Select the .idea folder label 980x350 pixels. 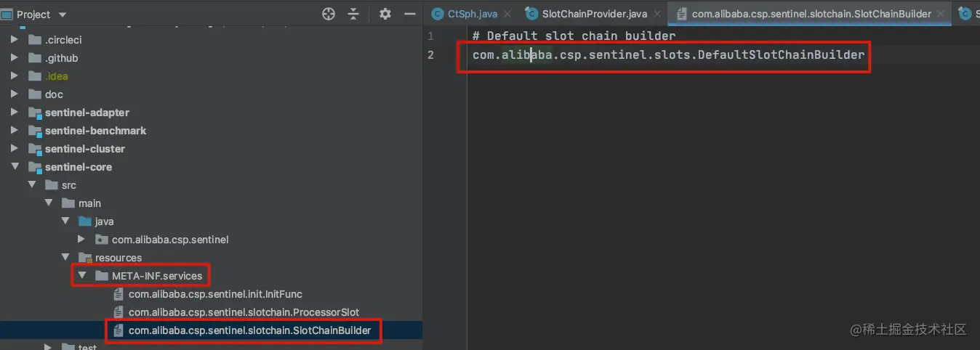coord(57,76)
